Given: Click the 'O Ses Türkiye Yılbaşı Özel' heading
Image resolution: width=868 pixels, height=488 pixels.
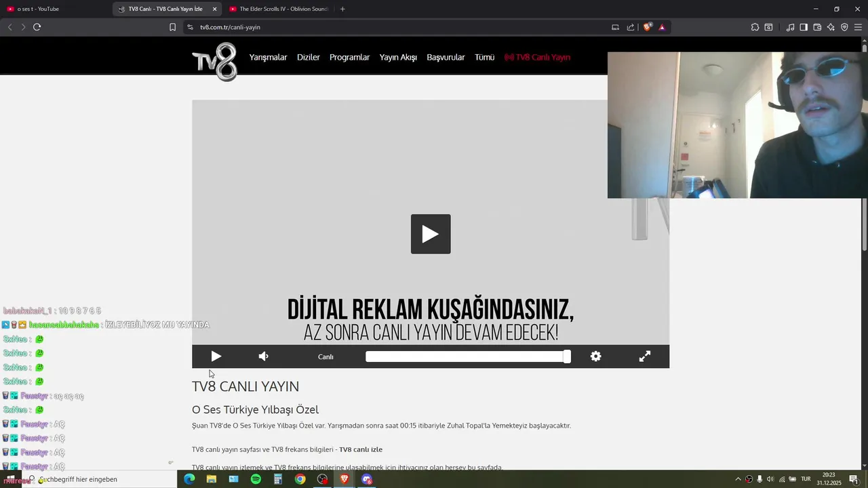Looking at the screenshot, I should (x=255, y=409).
